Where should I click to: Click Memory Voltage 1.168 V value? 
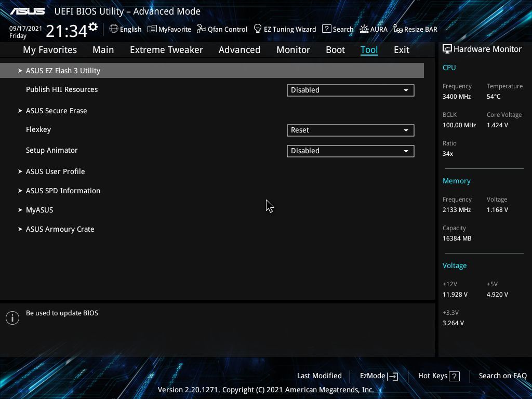coord(497,210)
